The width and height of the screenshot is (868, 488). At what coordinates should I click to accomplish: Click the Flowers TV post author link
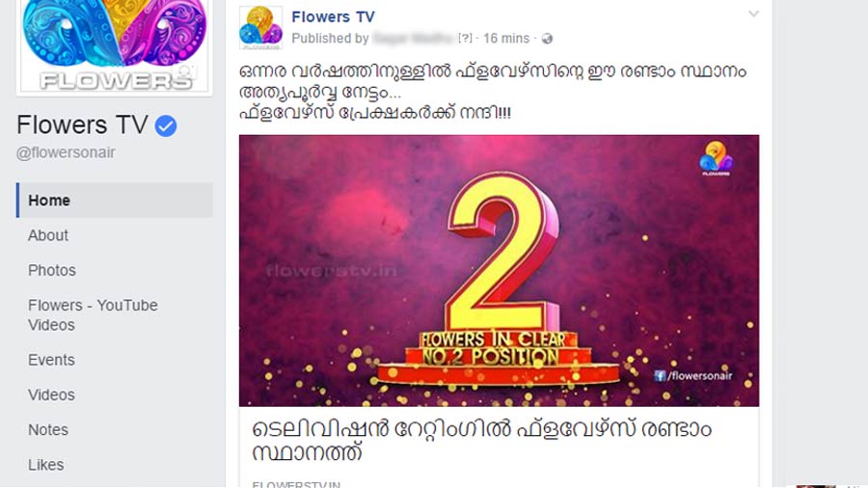334,17
